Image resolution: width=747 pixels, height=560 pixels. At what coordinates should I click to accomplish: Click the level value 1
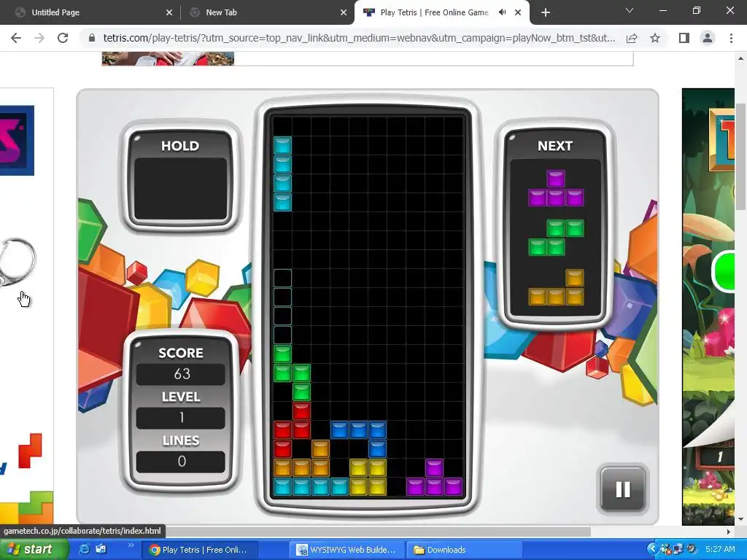(181, 418)
